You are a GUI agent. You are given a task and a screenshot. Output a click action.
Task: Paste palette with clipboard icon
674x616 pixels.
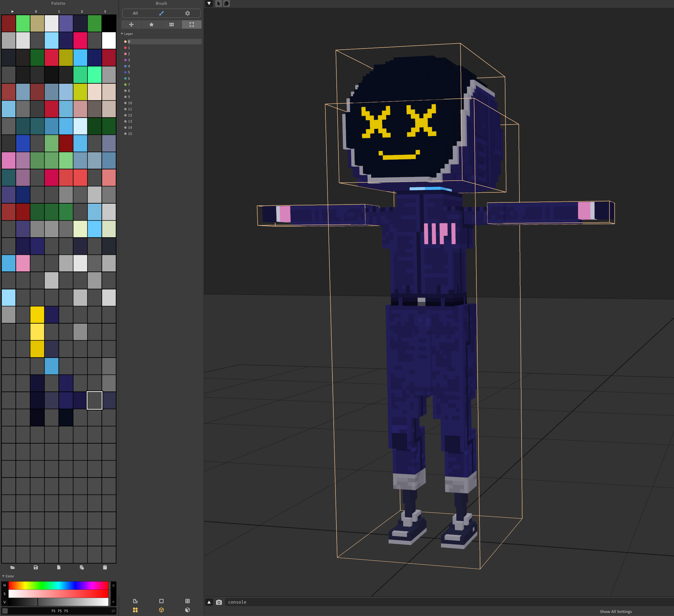pyautogui.click(x=105, y=567)
